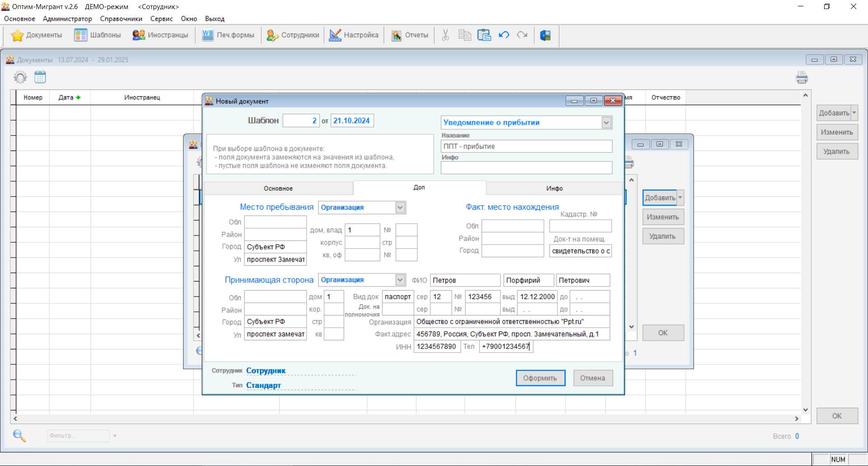This screenshot has height=466, width=868.
Task: Open the Сервис menu
Action: pos(161,19)
